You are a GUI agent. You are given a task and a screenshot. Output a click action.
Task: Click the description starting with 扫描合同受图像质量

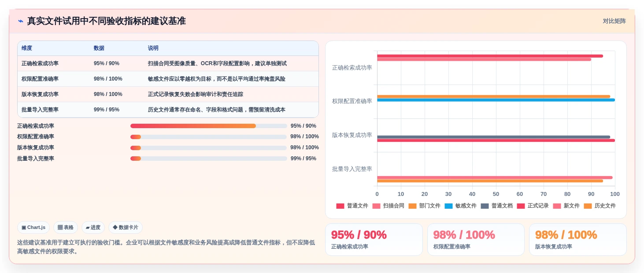pyautogui.click(x=217, y=63)
